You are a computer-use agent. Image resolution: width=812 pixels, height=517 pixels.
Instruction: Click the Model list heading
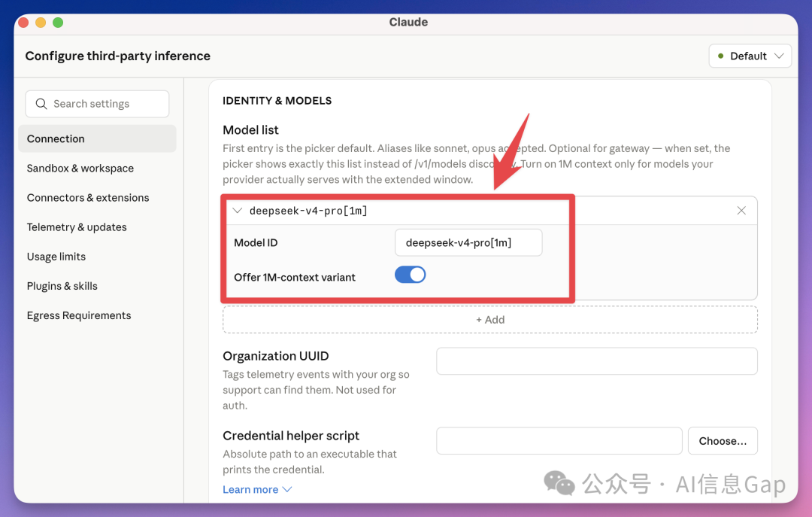[250, 129]
